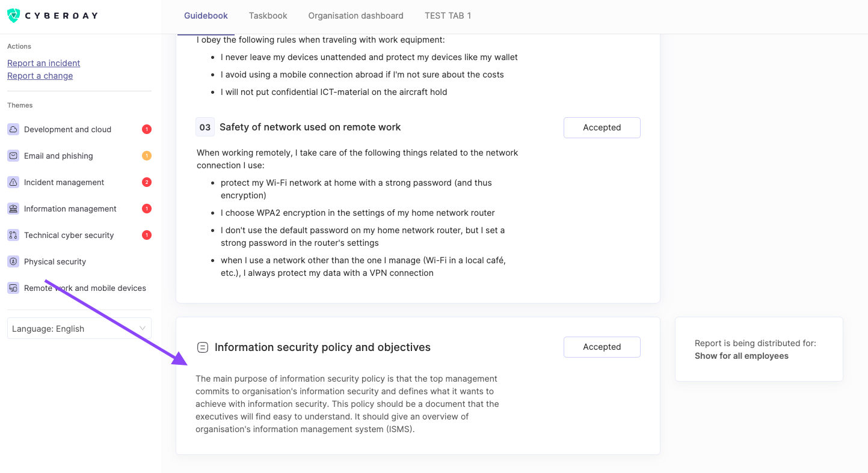
Task: Select Remote work and mobile devices theme
Action: [x=79, y=288]
